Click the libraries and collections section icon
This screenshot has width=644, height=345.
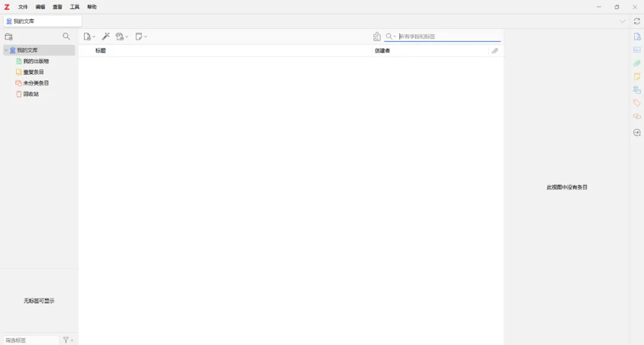click(x=637, y=90)
